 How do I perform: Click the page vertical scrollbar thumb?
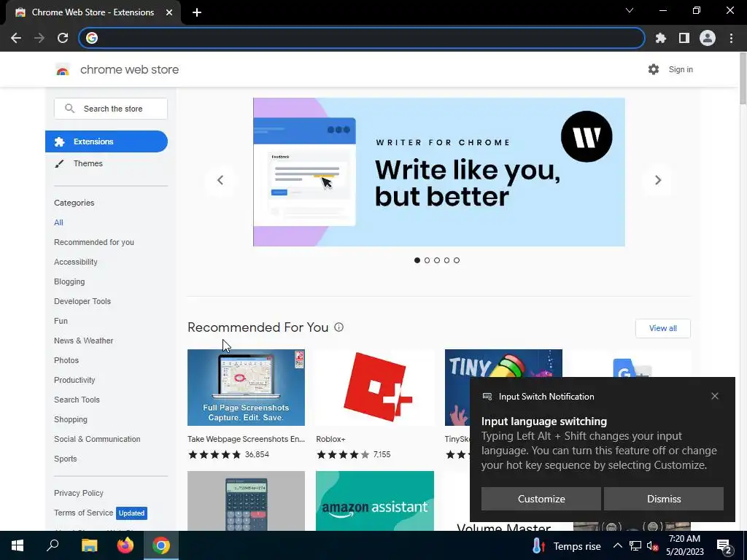743,79
